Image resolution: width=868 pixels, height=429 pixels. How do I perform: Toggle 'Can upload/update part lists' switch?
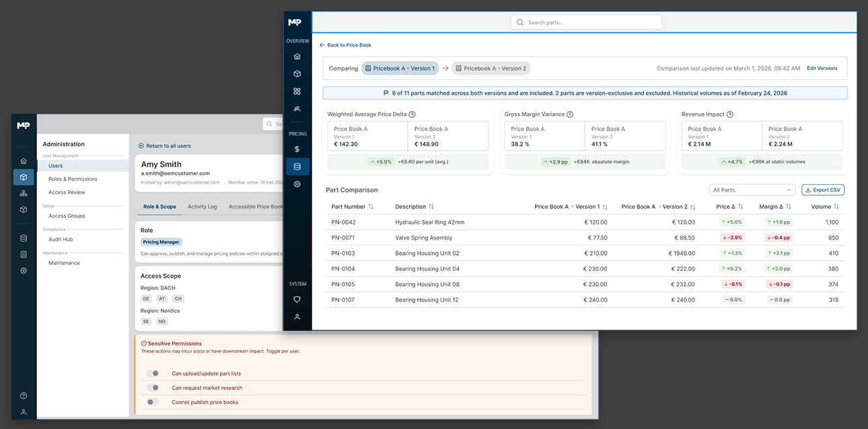tap(153, 373)
